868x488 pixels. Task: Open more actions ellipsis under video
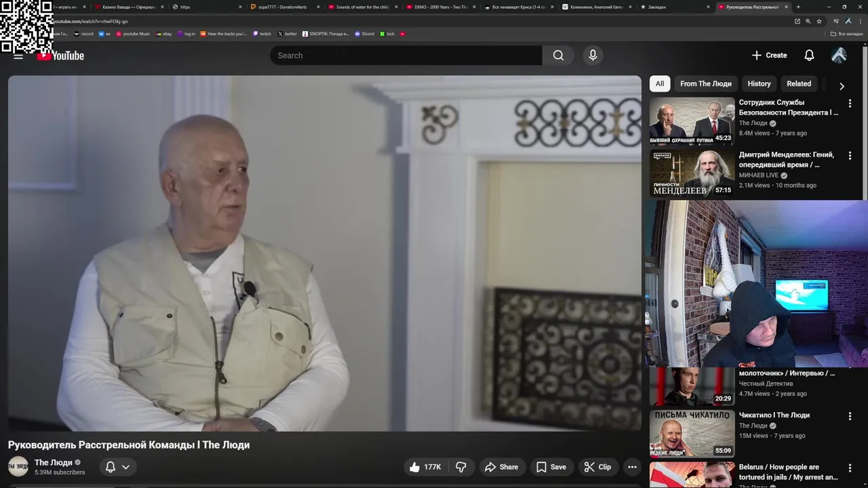(x=632, y=467)
